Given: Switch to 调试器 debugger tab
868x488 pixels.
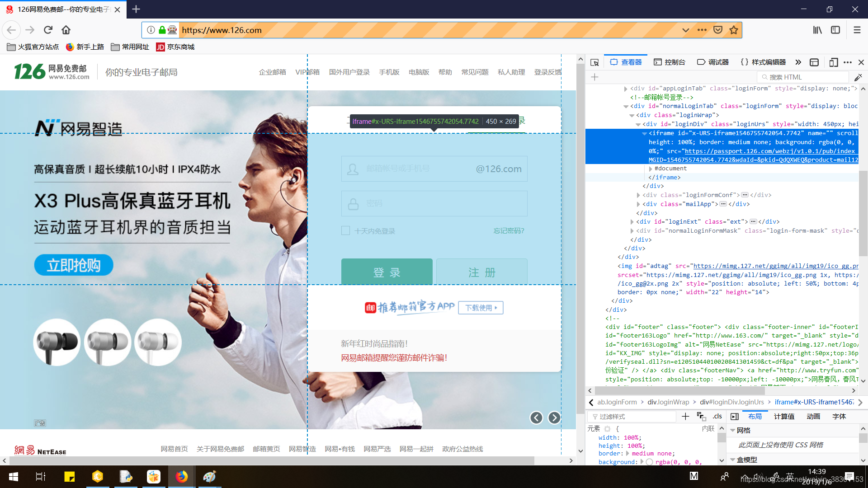Looking at the screenshot, I should (x=713, y=62).
